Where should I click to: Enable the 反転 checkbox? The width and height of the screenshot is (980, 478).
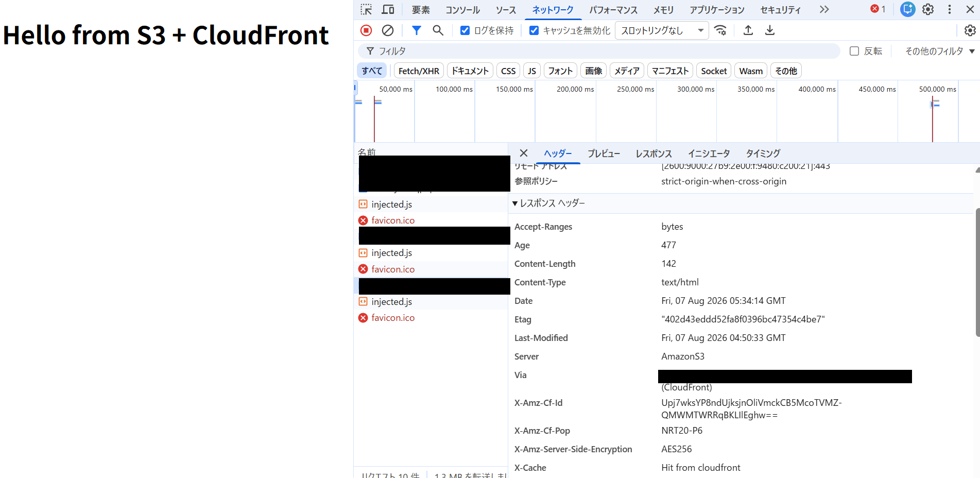854,51
